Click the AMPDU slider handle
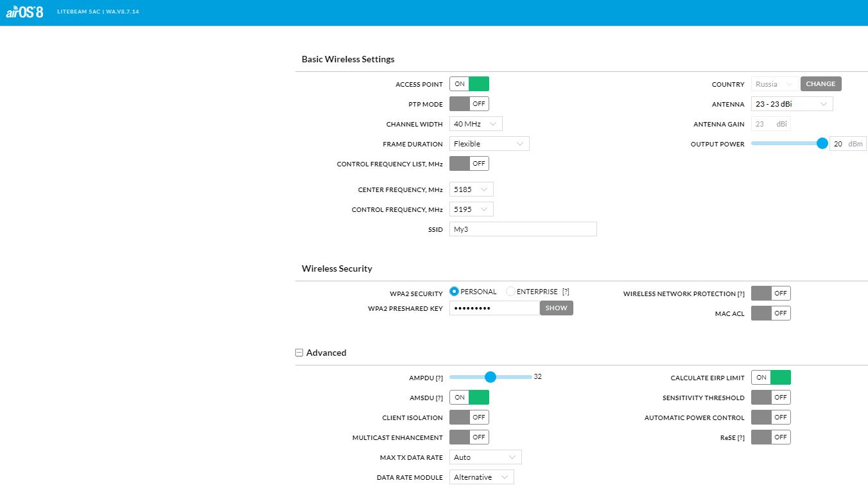868x501 pixels. coord(490,377)
